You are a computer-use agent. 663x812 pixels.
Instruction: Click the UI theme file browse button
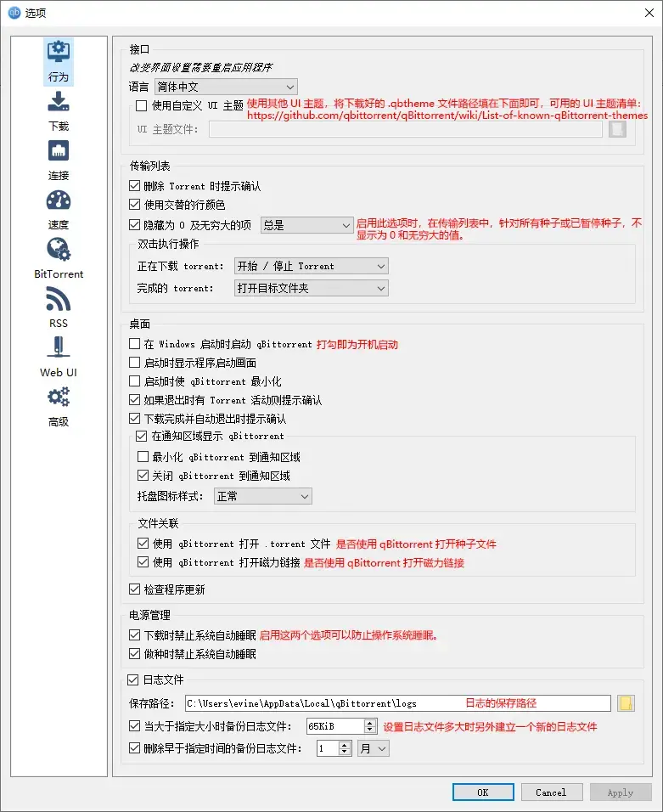pos(617,129)
